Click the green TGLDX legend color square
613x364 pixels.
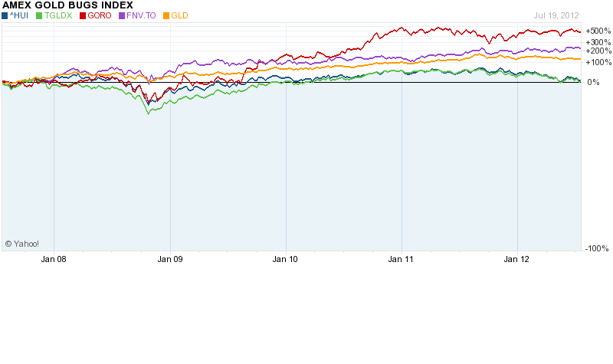(39, 16)
